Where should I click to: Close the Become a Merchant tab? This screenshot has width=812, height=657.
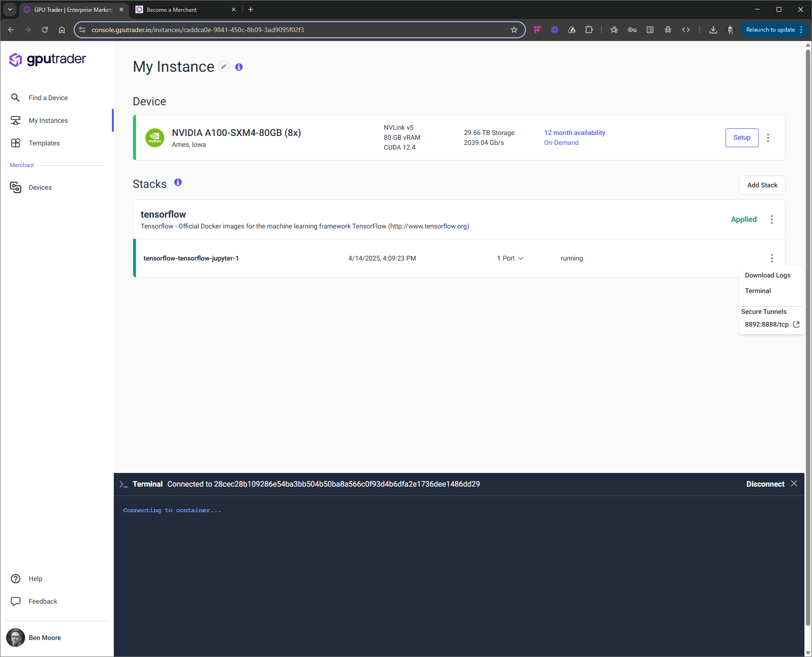tap(234, 9)
